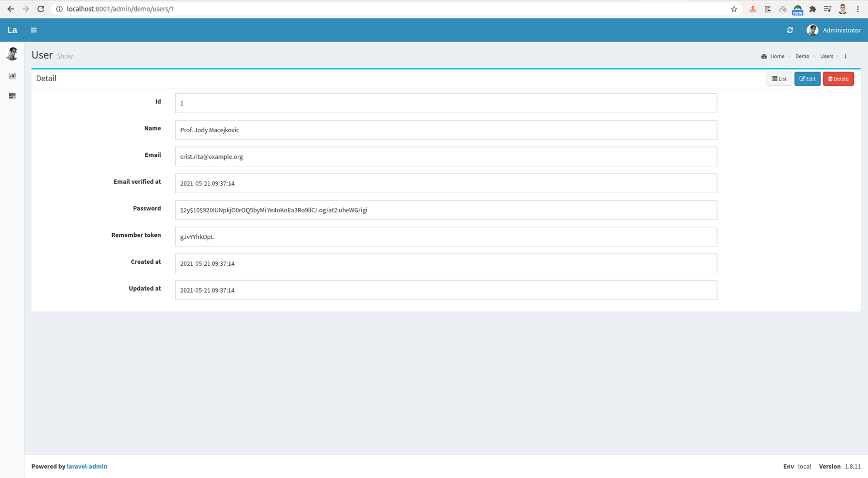The width and height of the screenshot is (868, 478).
Task: Click the Updated at label
Action: 145,289
